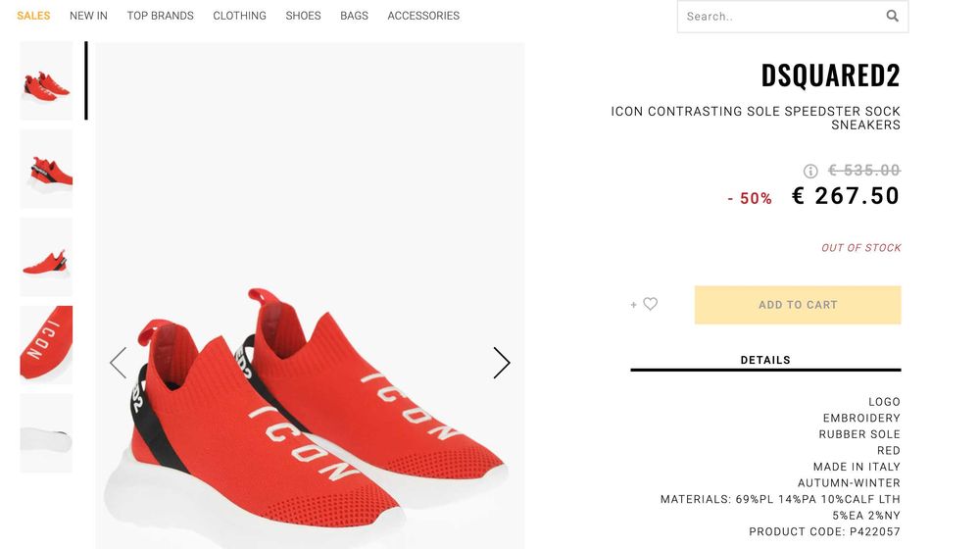The height and width of the screenshot is (549, 980).
Task: Open the New In menu
Action: pos(88,16)
